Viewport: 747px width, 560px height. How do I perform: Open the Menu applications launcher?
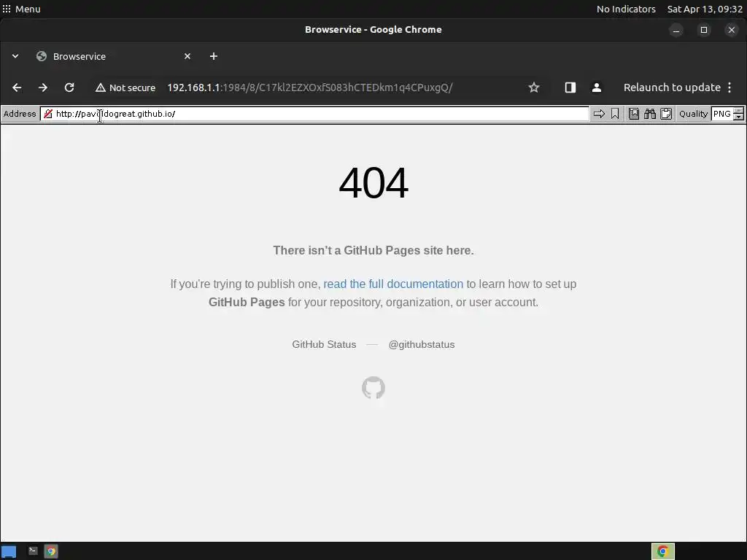[x=21, y=9]
